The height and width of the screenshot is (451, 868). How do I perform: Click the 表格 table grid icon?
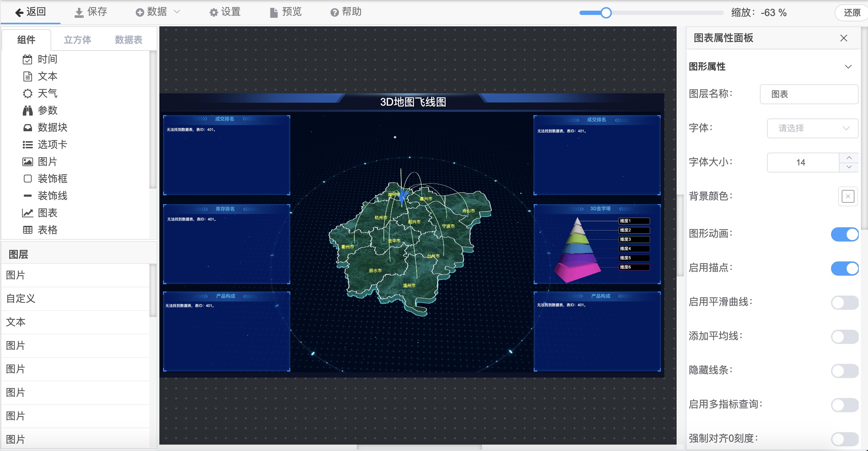click(27, 230)
